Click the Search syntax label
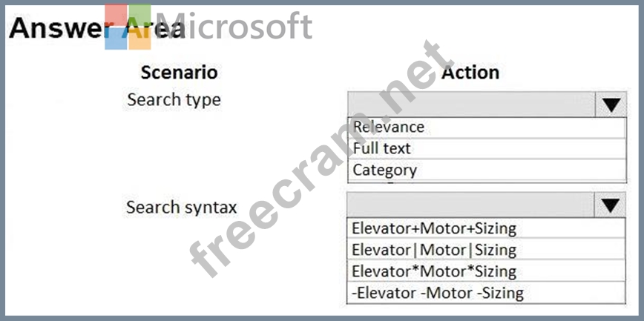This screenshot has width=644, height=321. 181,207
